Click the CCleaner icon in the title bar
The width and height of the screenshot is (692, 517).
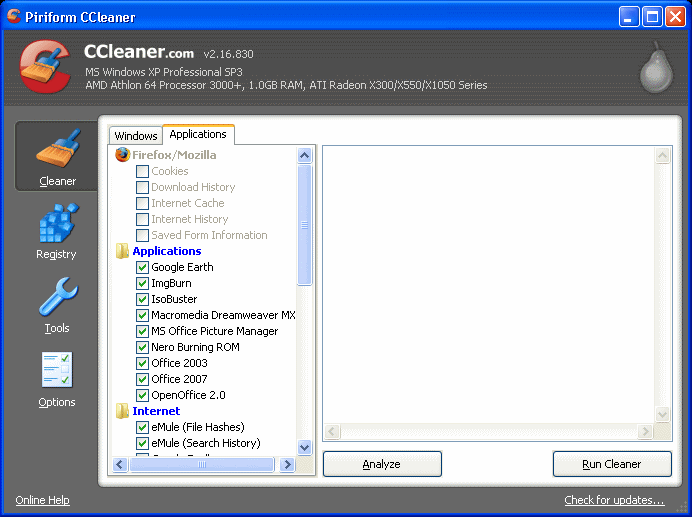[14, 16]
